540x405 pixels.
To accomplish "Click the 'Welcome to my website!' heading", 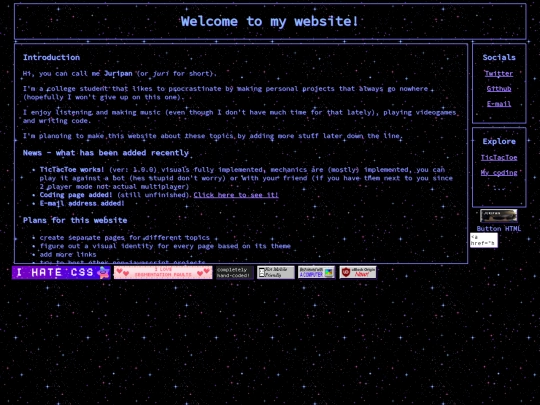I will point(270,21).
